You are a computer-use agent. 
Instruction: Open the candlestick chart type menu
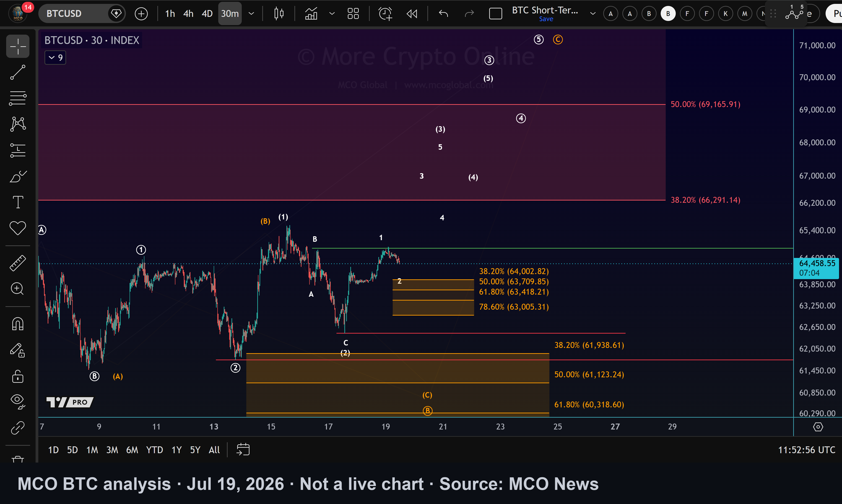click(279, 14)
